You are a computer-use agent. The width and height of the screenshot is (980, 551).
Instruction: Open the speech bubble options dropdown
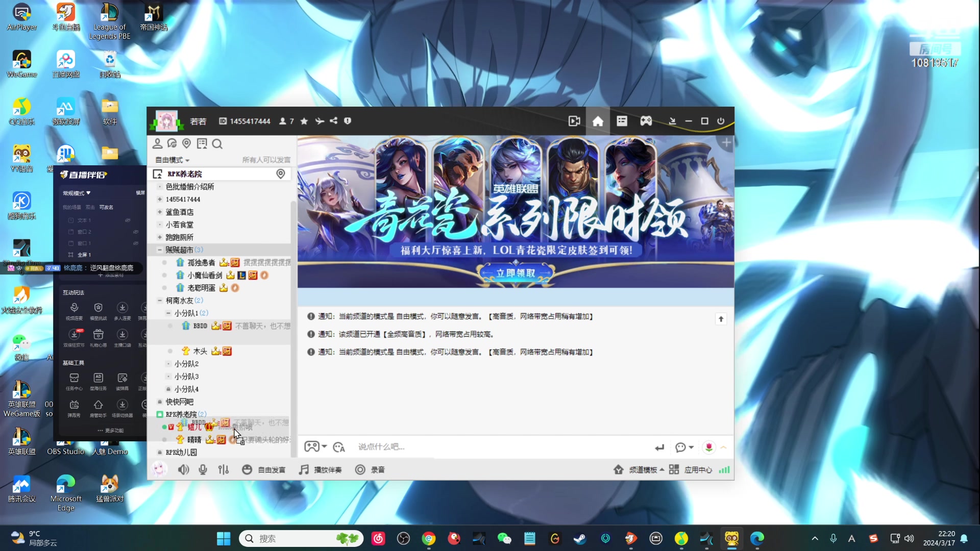[684, 447]
